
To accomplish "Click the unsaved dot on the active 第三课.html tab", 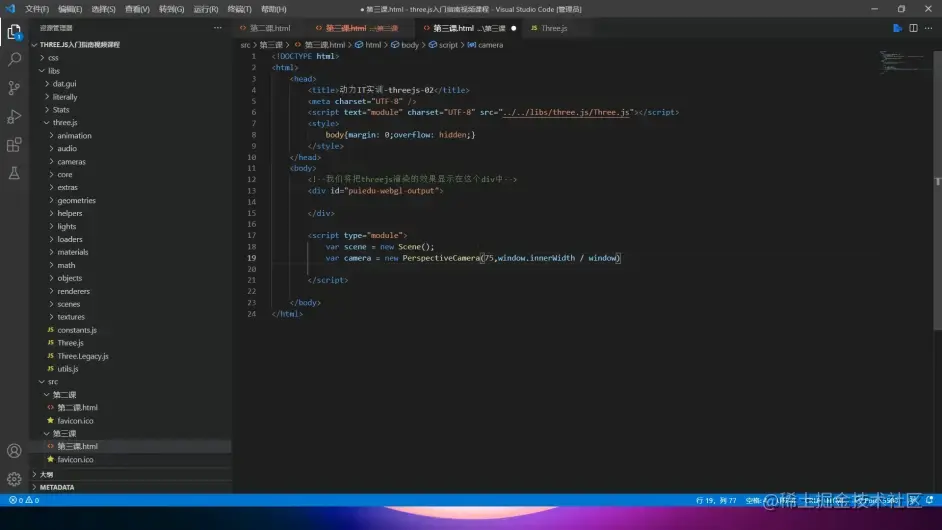I will tap(513, 28).
